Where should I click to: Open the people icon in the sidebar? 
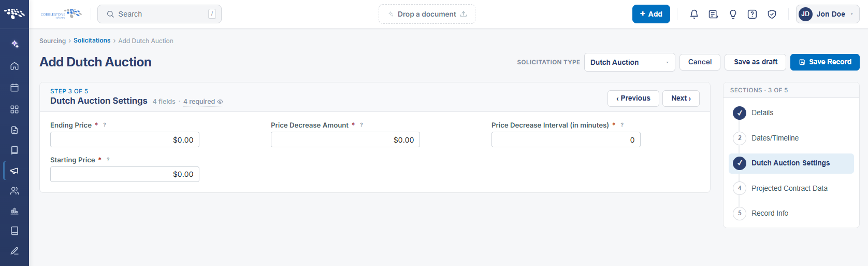[x=15, y=191]
